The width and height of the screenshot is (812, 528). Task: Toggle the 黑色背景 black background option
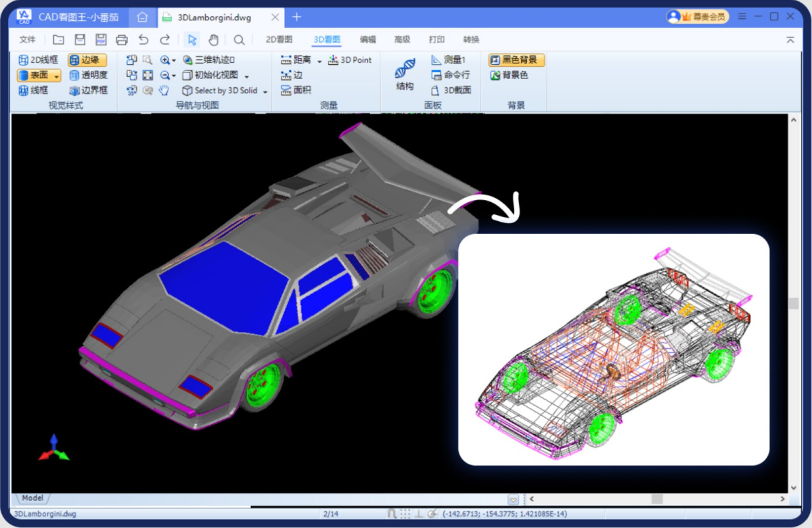point(516,60)
